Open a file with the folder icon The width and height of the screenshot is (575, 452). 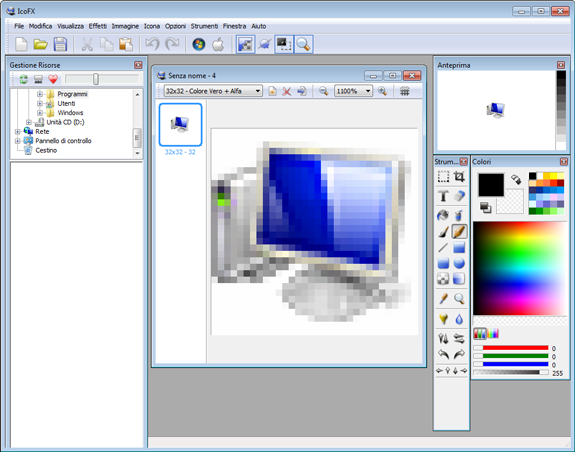click(40, 44)
